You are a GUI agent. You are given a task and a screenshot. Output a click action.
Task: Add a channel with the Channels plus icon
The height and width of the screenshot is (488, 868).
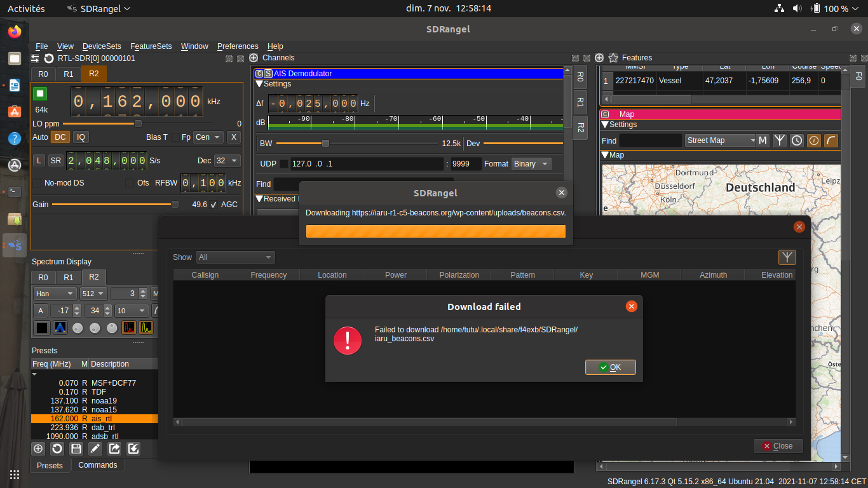254,58
